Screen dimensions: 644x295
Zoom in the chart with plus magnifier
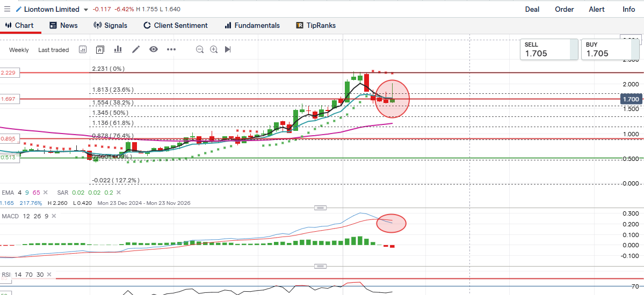tap(214, 49)
